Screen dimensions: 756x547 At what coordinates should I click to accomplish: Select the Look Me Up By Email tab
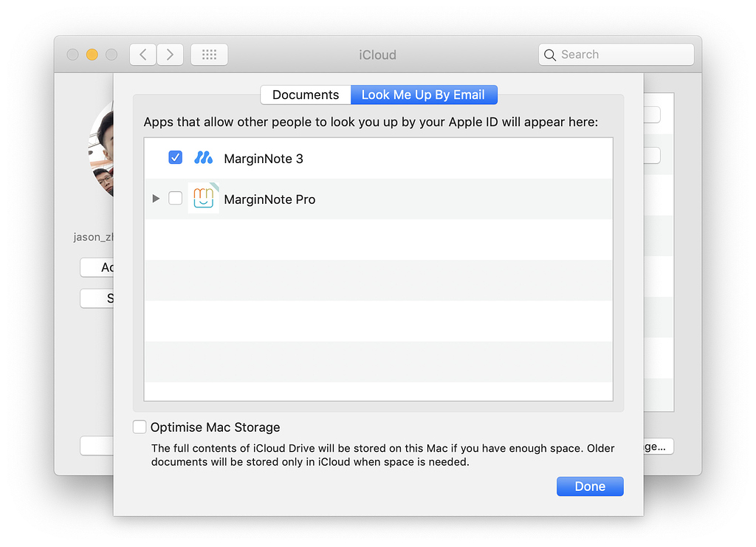423,94
